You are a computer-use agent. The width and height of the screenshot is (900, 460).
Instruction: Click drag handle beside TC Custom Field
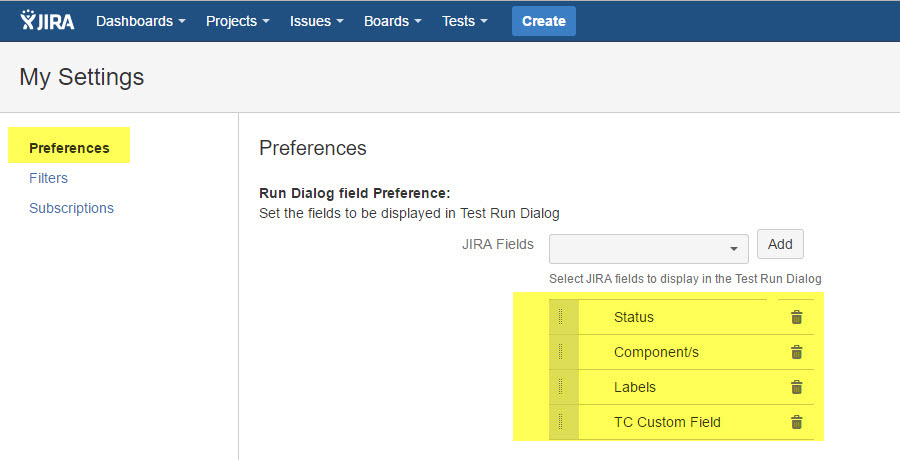[x=561, y=422]
